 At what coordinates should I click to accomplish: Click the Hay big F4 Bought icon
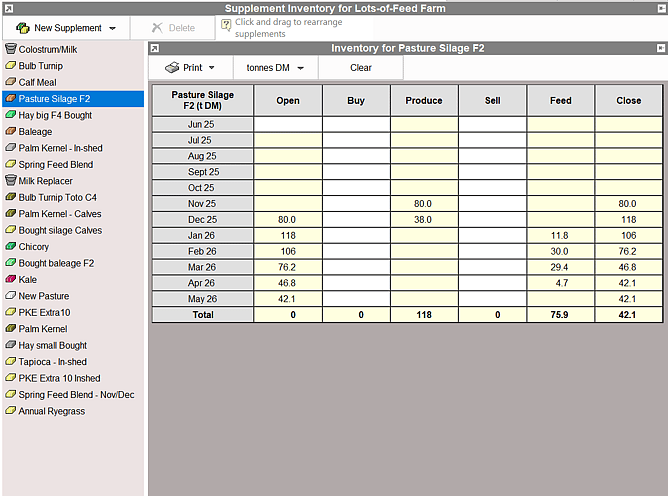pyautogui.click(x=11, y=115)
